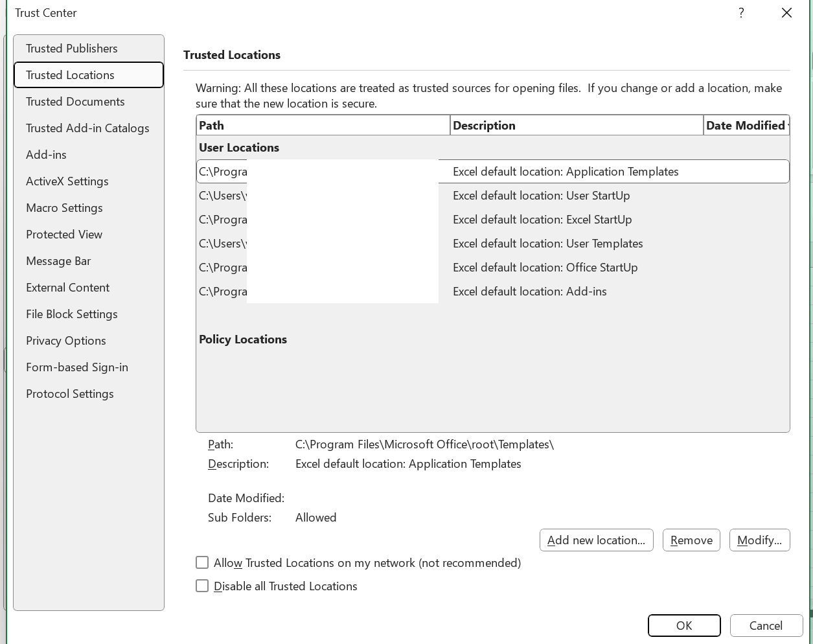
Task: Select the Excel StartUp location row
Action: pyautogui.click(x=493, y=220)
